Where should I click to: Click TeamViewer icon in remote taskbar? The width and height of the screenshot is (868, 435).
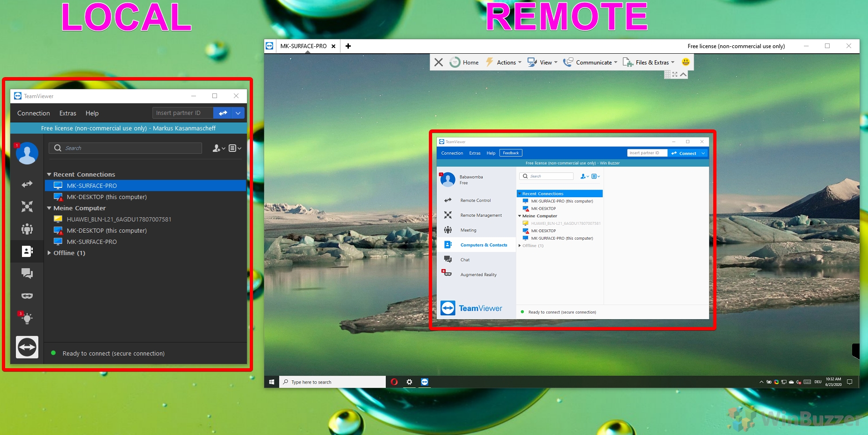[424, 382]
